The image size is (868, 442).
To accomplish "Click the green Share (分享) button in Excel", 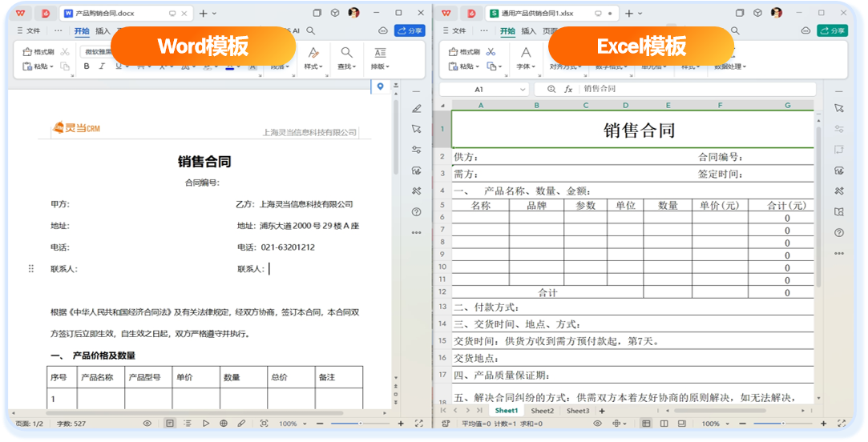I will pos(832,31).
